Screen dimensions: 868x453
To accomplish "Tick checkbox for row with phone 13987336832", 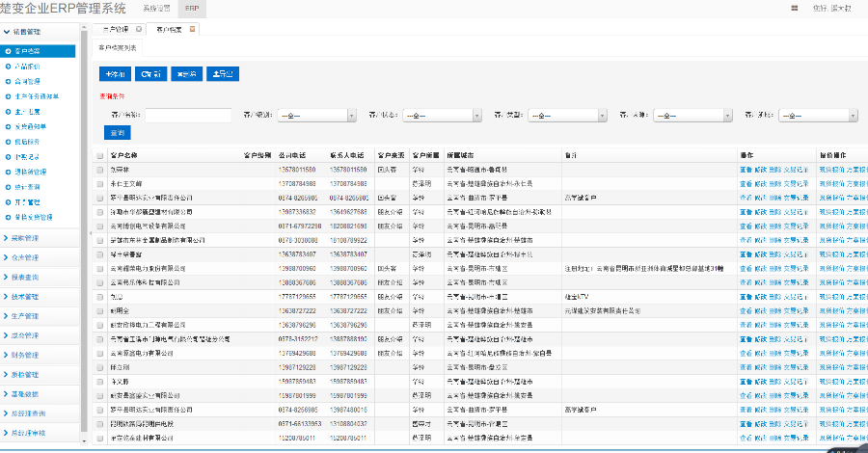I will point(99,212).
